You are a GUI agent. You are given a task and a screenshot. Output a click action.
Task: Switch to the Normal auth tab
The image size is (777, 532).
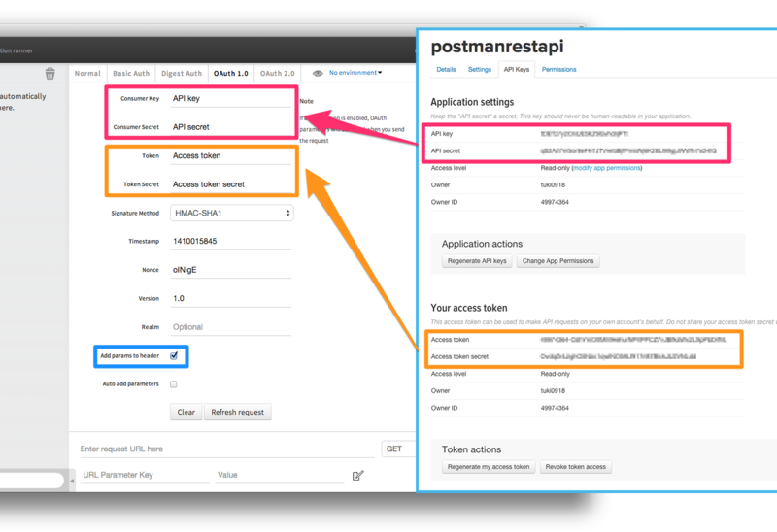[87, 74]
